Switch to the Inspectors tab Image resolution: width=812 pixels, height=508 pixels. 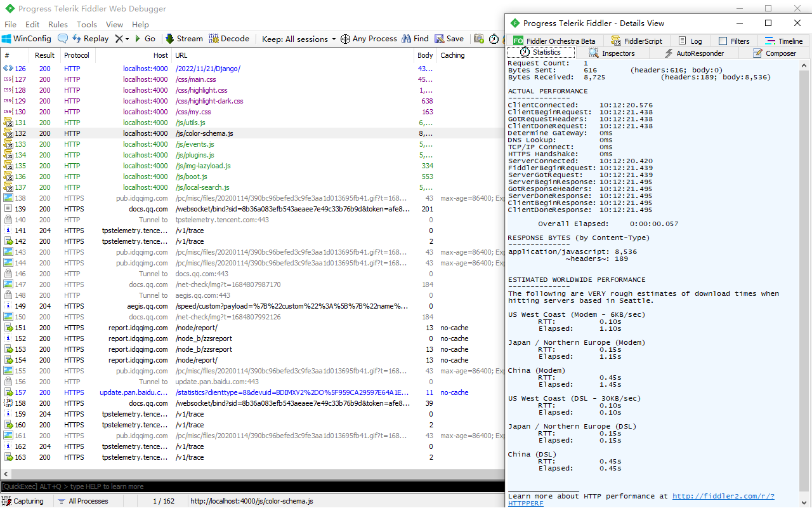pyautogui.click(x=612, y=53)
